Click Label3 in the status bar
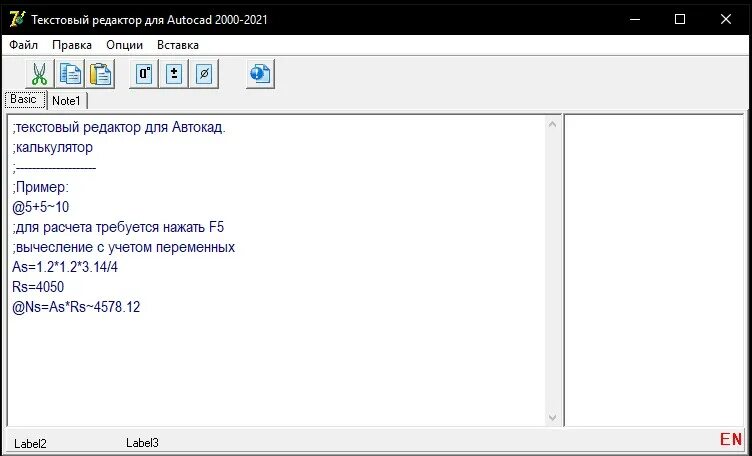This screenshot has height=456, width=752. (142, 443)
